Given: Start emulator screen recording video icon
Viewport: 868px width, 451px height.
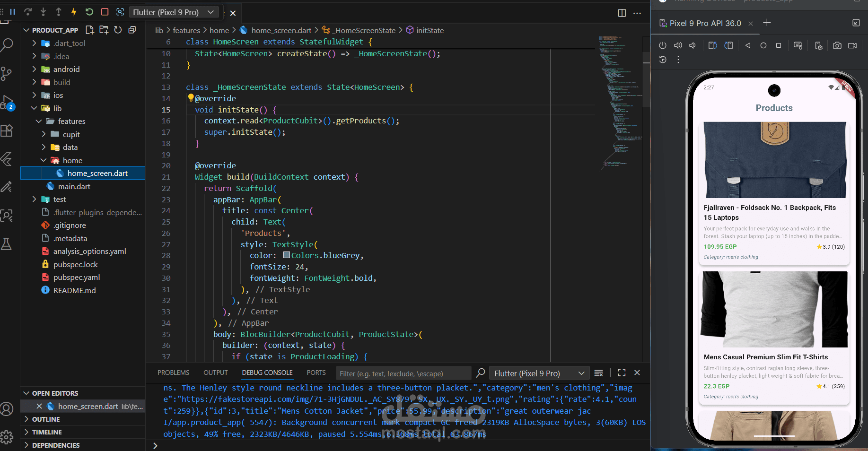Looking at the screenshot, I should point(852,45).
